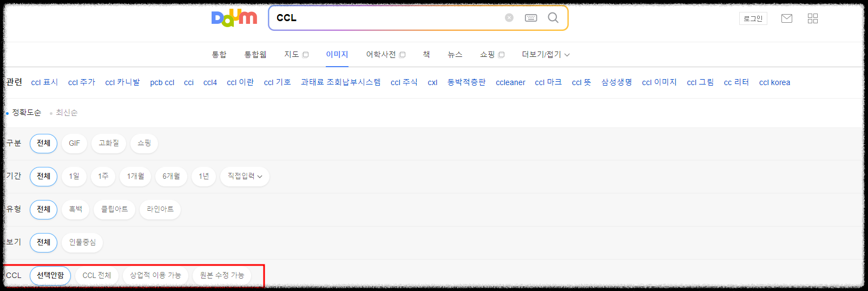The image size is (868, 291).
Task: Click the Daum logo
Action: coord(234,18)
